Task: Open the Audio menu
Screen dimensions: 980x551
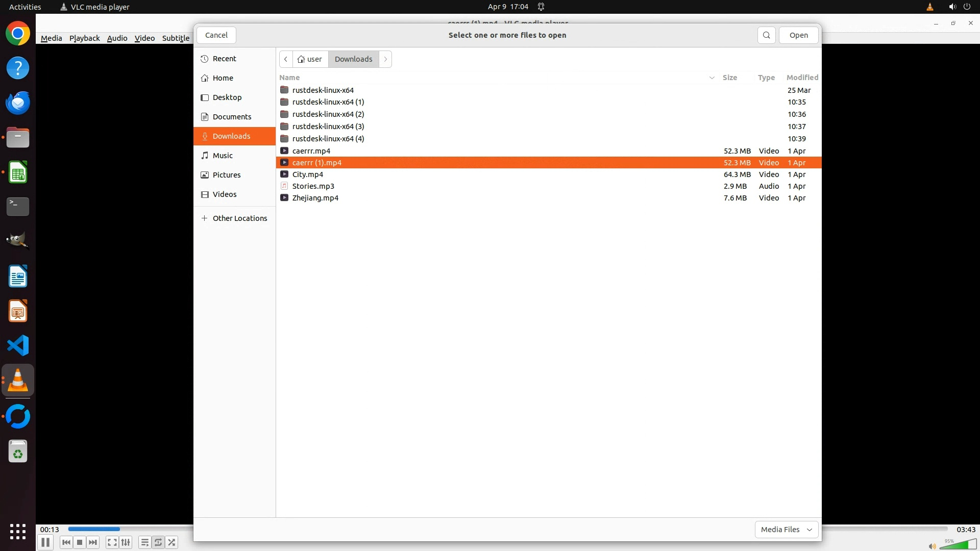Action: click(117, 38)
